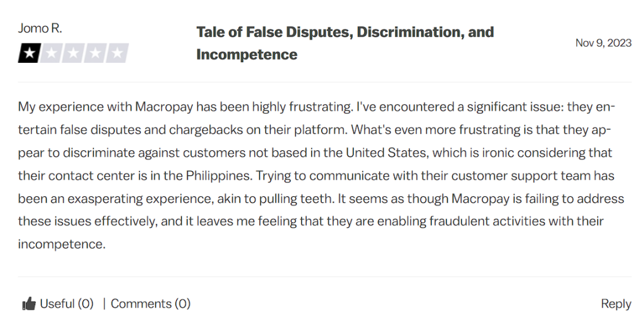Select the fourth rating star
Screen dimensions: 644x332
[x=96, y=53]
